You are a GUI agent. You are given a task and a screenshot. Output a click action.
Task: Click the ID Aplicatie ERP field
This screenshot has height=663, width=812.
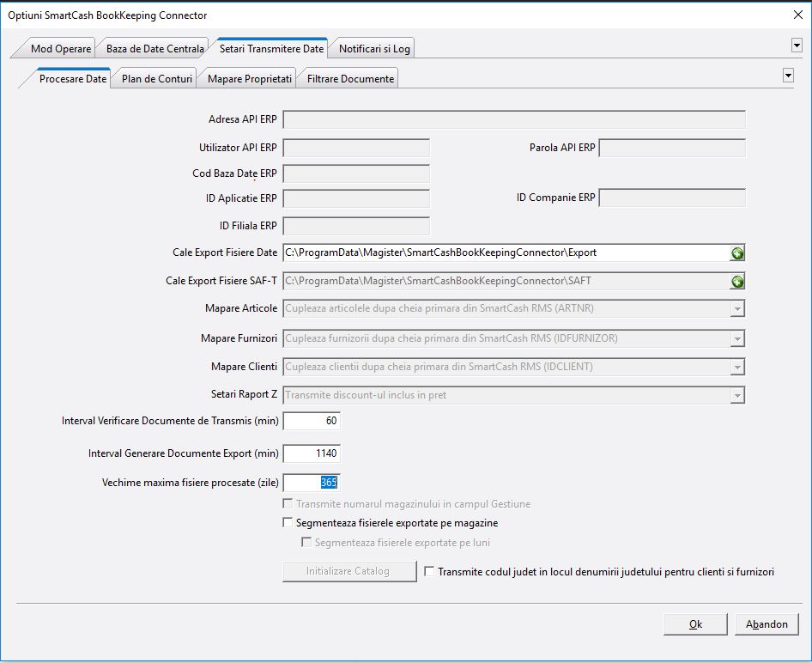pyautogui.click(x=356, y=198)
